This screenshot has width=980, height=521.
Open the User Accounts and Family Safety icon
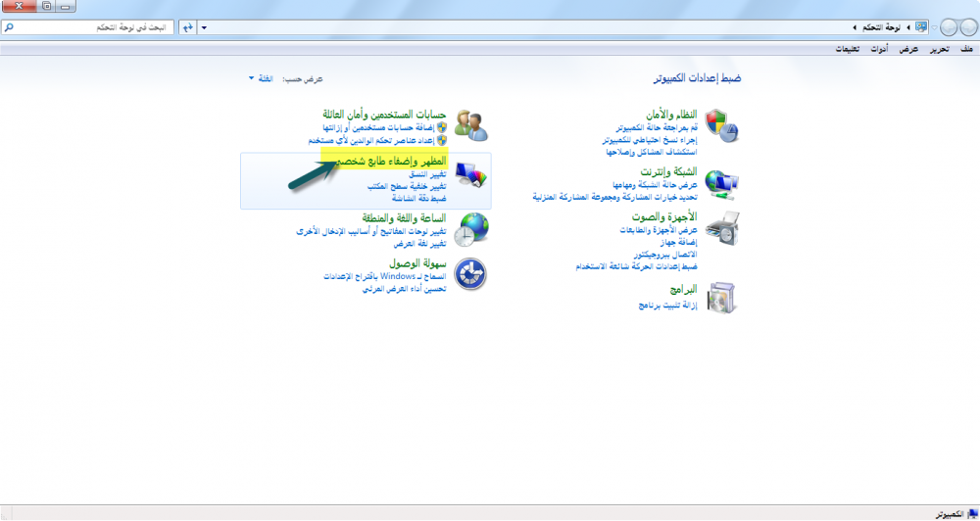(470, 125)
